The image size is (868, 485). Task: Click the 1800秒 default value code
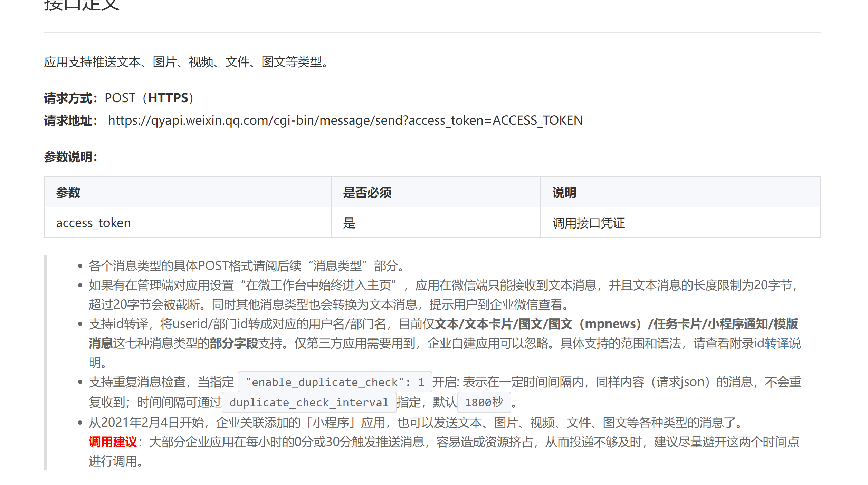(484, 402)
